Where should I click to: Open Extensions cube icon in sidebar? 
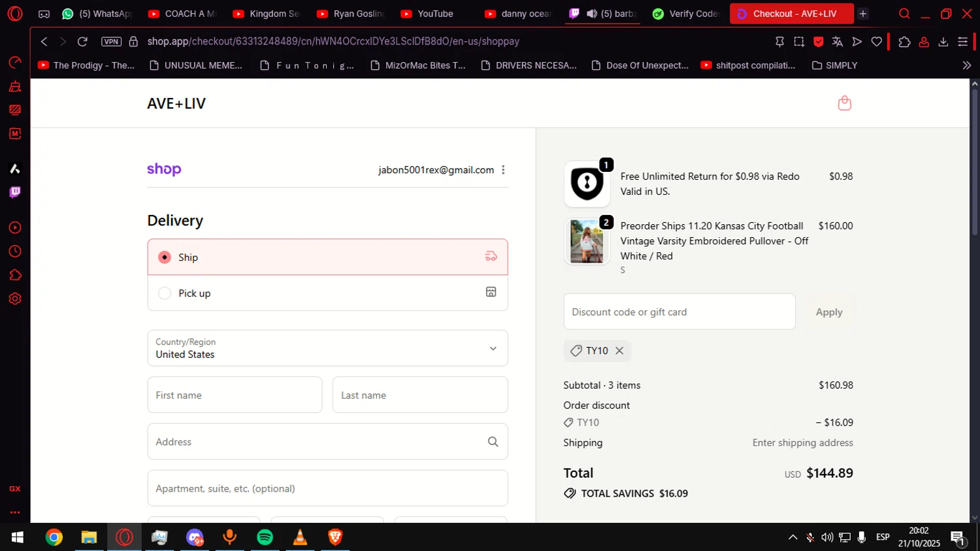click(15, 275)
